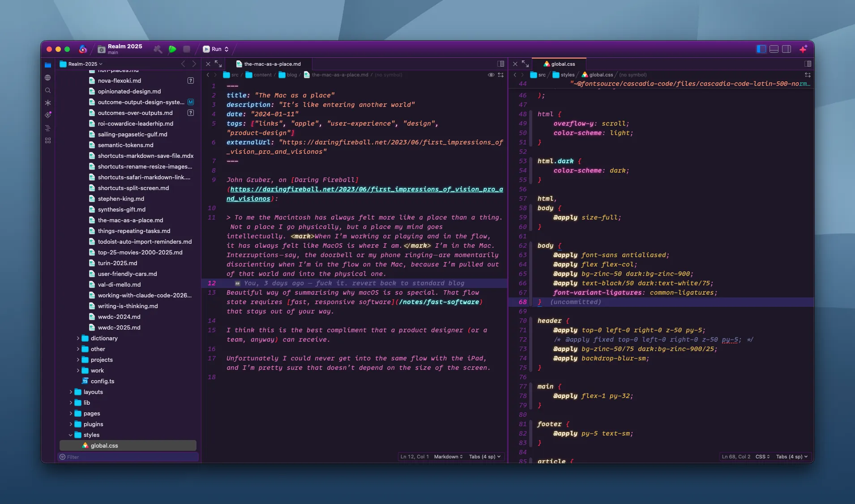Viewport: 855px width, 504px height.
Task: Collapse the styles folder
Action: point(71,435)
